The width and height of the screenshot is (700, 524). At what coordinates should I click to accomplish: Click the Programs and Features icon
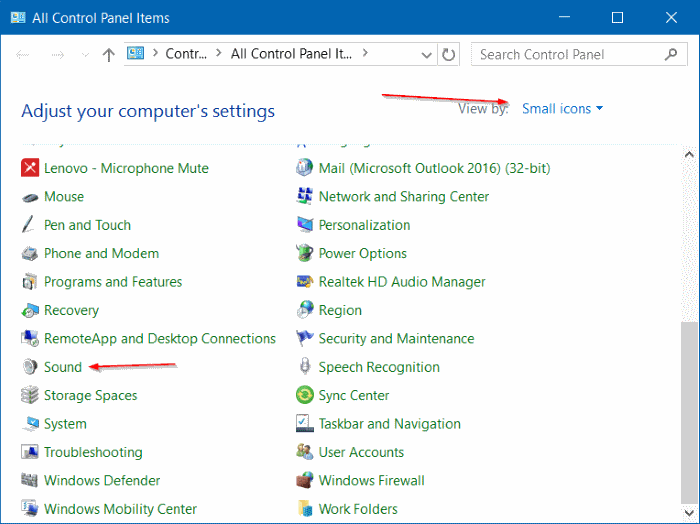click(x=30, y=282)
